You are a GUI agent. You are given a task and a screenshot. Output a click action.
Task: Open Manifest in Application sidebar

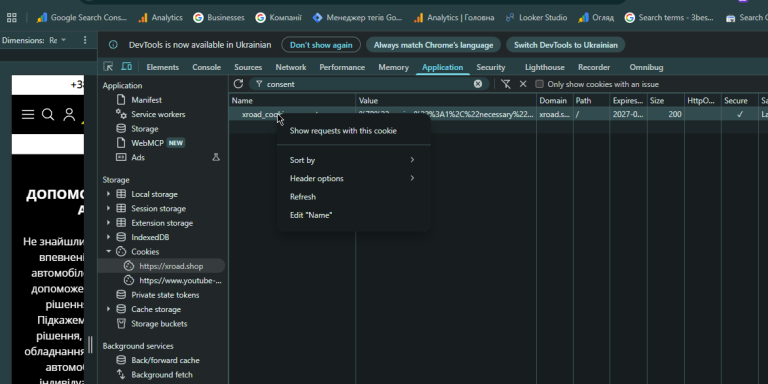(146, 100)
